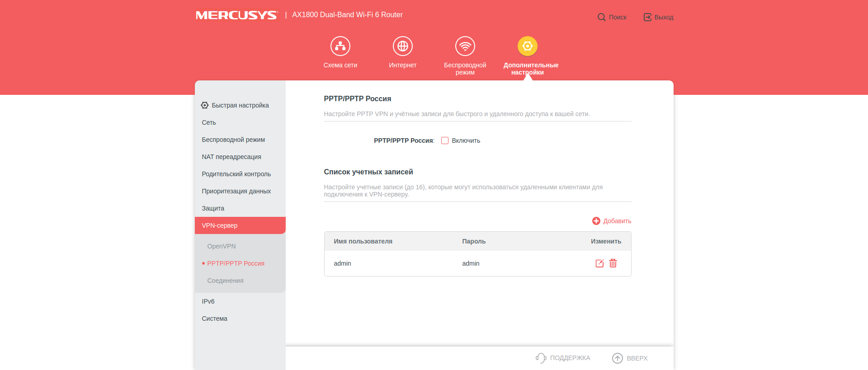Open the Соединения submenu item
The width and height of the screenshot is (868, 370).
coord(225,281)
